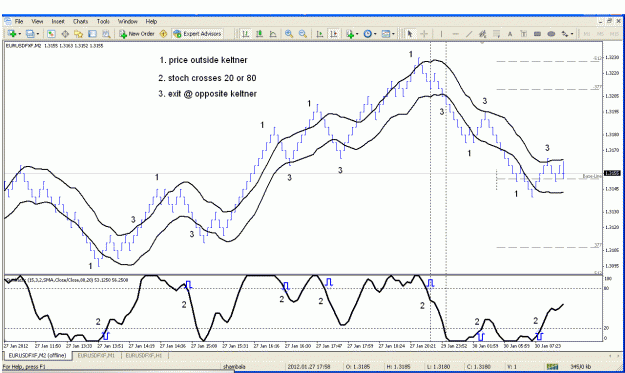Viewport: 625px width, 373px height.
Task: Switch to the EURUSDFXF,H1 chart tab
Action: [x=143, y=355]
